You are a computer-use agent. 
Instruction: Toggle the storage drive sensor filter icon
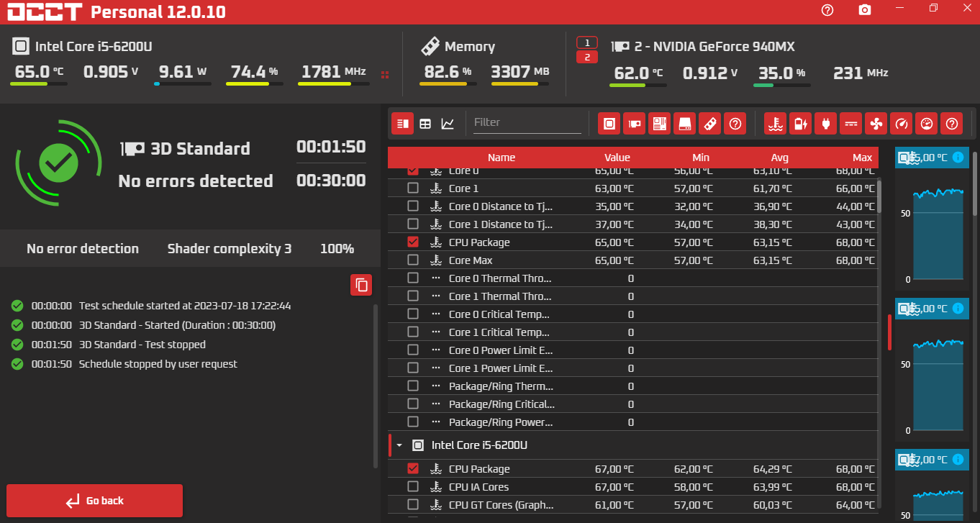pos(684,123)
